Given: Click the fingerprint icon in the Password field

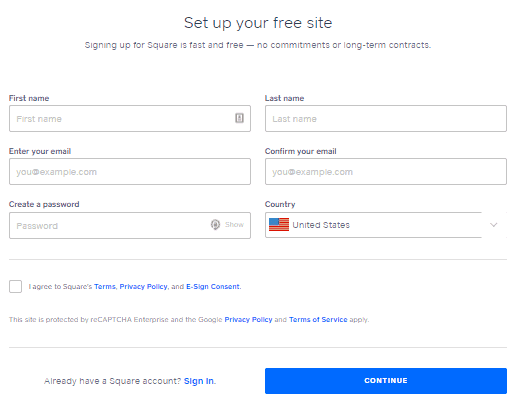Looking at the screenshot, I should point(215,225).
